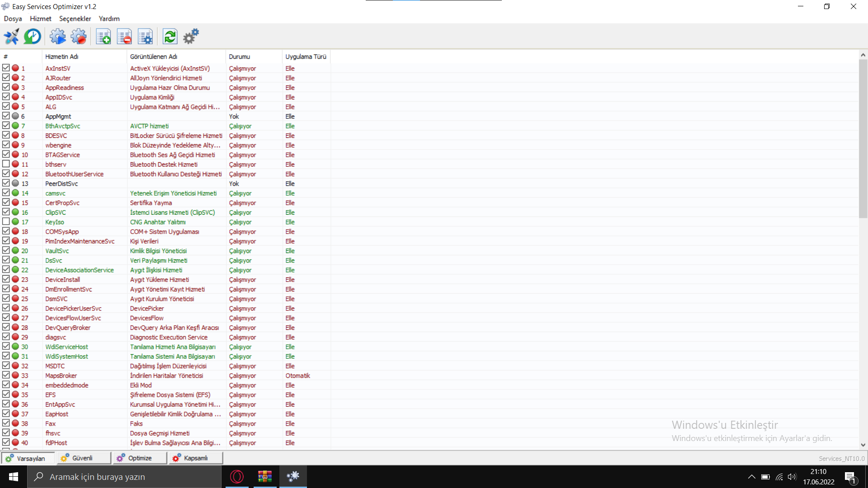868x488 pixels.
Task: Click the edit service list gear icon
Action: [146, 37]
